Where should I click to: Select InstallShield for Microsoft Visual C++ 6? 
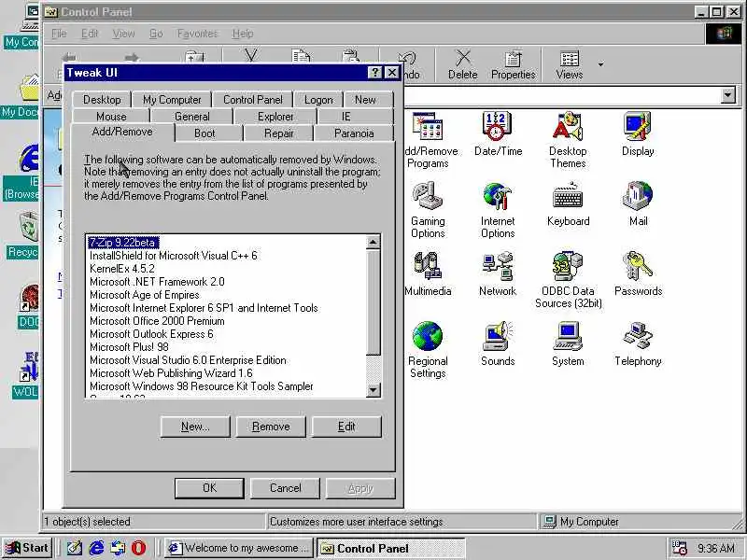[x=173, y=256]
